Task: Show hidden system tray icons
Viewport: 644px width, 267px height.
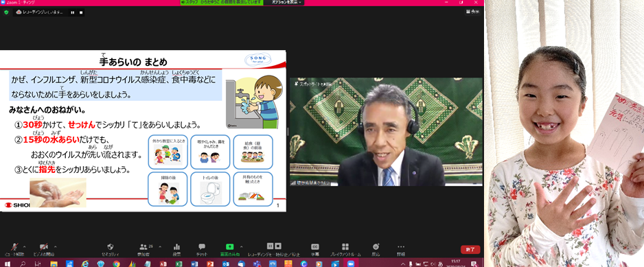Action: [403, 264]
